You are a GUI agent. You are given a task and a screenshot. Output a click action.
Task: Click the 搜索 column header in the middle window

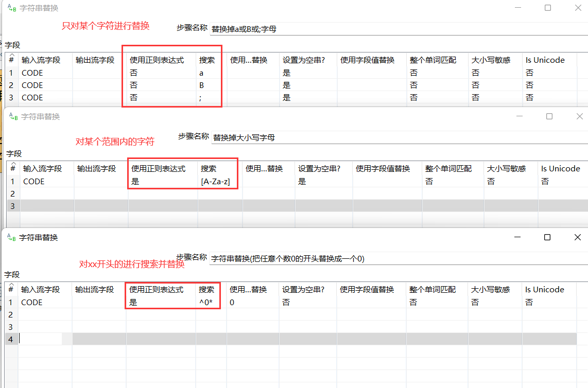(209, 169)
